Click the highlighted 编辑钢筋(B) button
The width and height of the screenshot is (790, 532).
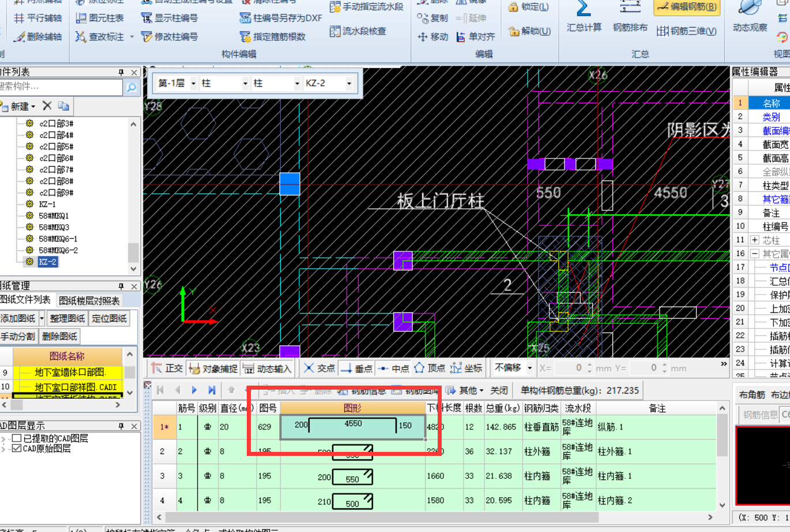pyautogui.click(x=687, y=7)
